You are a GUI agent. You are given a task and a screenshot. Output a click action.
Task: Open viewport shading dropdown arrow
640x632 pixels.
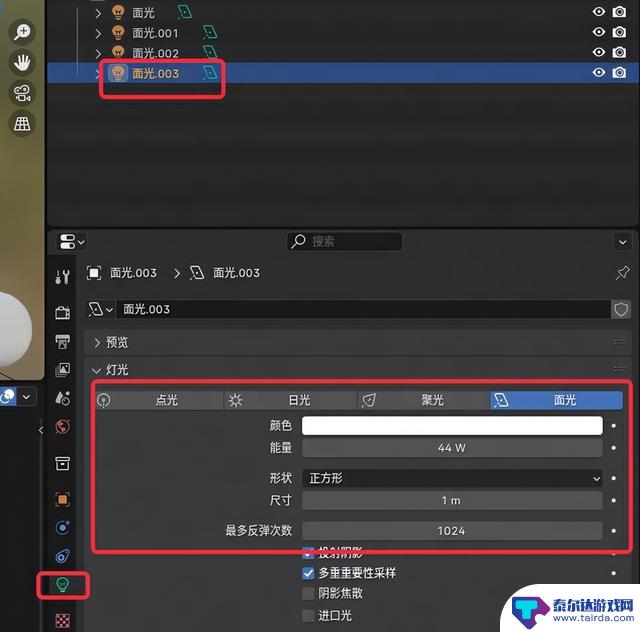coord(26,397)
